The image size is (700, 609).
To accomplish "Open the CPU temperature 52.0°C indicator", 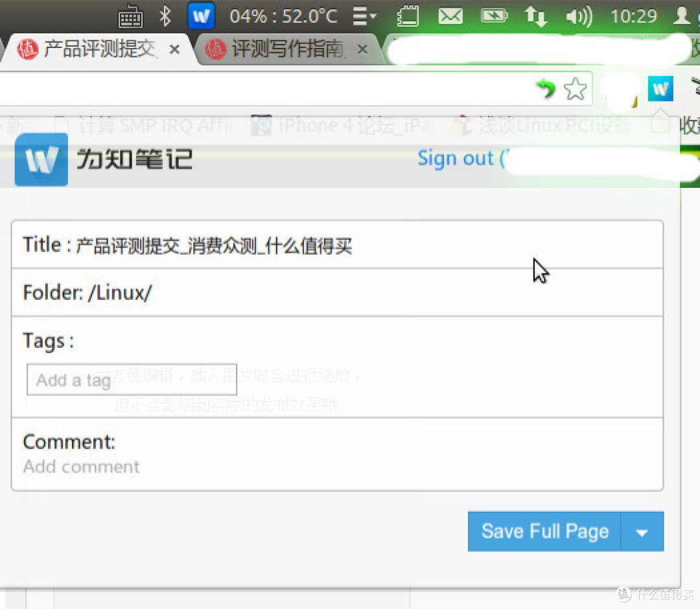I will tap(283, 16).
